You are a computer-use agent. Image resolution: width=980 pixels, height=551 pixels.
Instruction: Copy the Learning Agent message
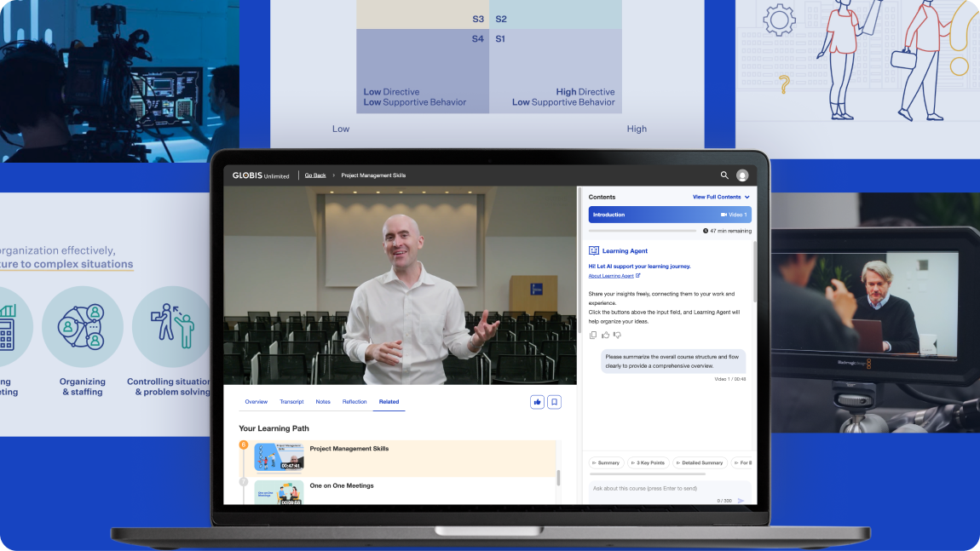pyautogui.click(x=592, y=336)
